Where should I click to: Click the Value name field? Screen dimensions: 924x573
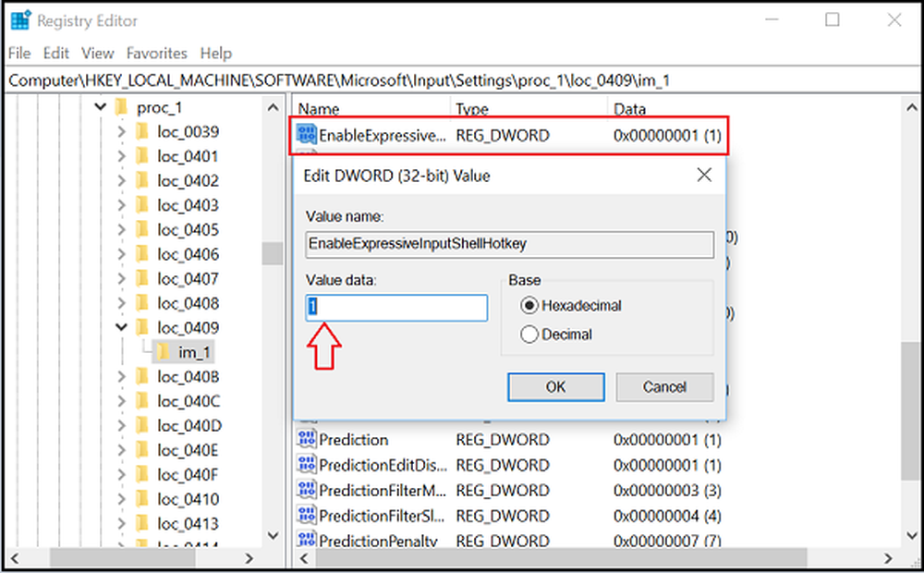pos(510,244)
